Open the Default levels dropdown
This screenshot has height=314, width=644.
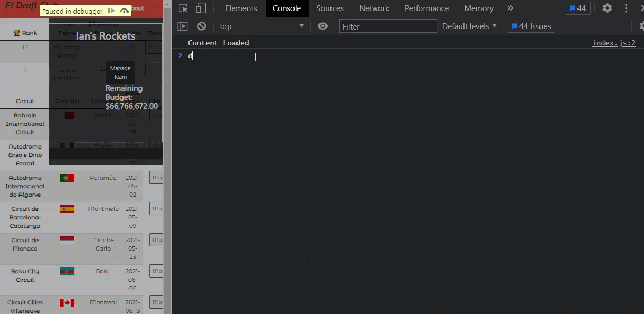(x=469, y=26)
